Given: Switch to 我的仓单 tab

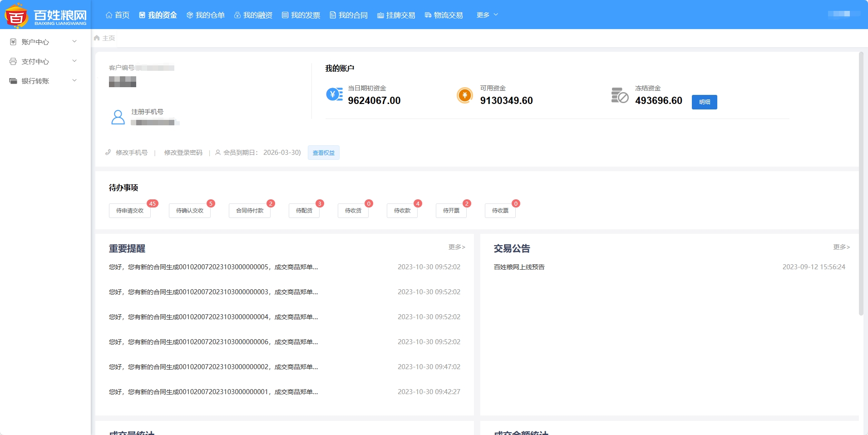Looking at the screenshot, I should (x=206, y=15).
